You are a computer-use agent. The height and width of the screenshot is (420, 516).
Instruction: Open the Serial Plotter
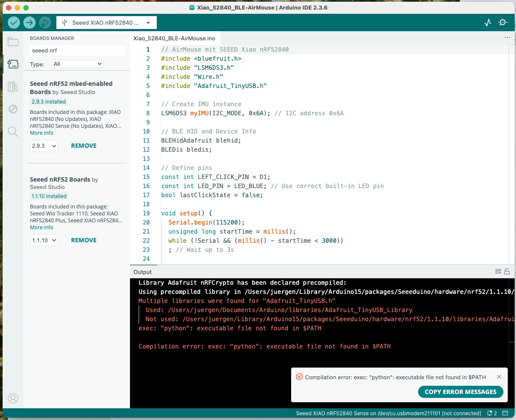coord(488,23)
